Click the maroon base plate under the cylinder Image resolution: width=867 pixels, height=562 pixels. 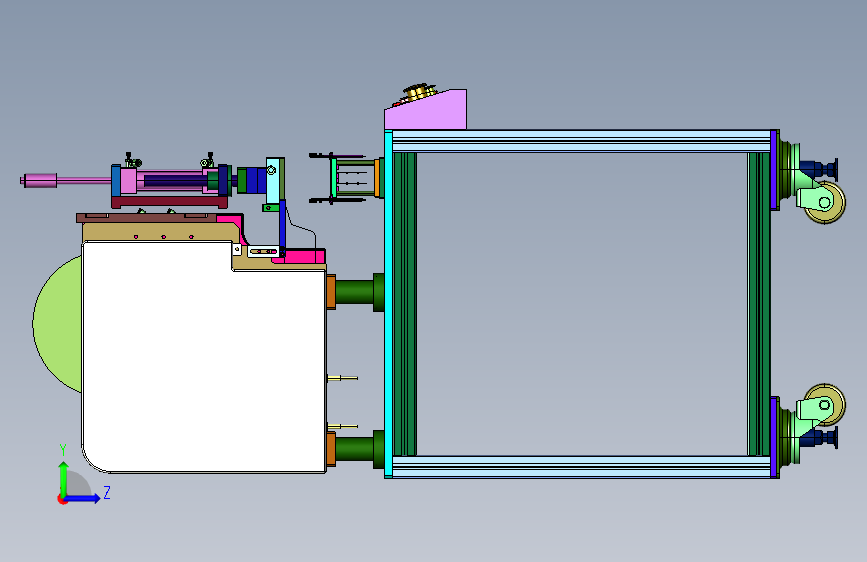[x=169, y=202]
